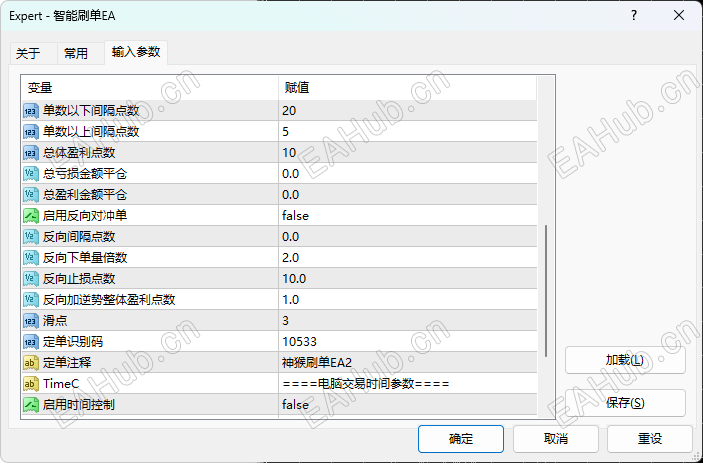Edit the 0.0 value of 反向间隔点数
This screenshot has height=463, width=703.
[408, 237]
